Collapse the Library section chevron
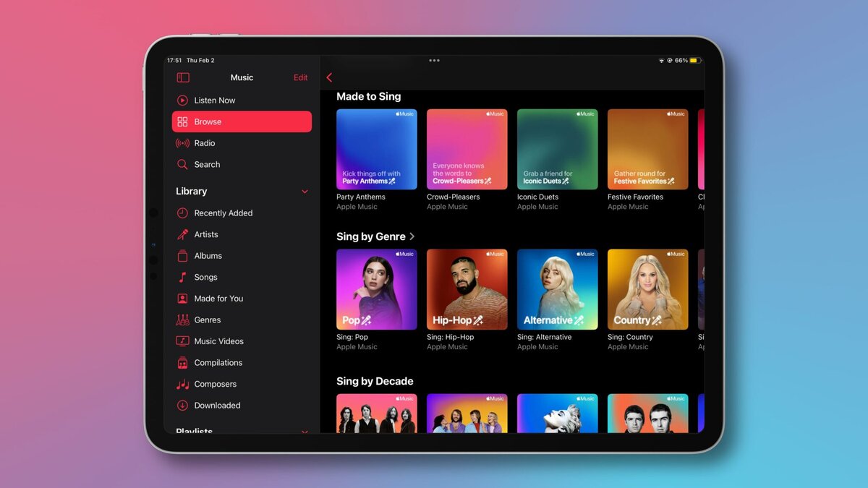The height and width of the screenshot is (488, 868). pos(305,192)
